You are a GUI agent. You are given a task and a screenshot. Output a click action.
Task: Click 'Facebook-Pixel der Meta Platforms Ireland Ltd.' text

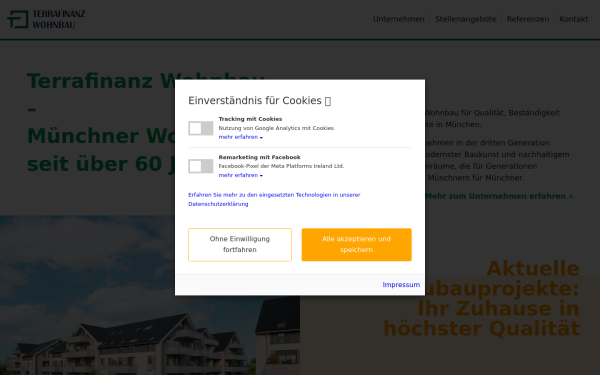(281, 166)
